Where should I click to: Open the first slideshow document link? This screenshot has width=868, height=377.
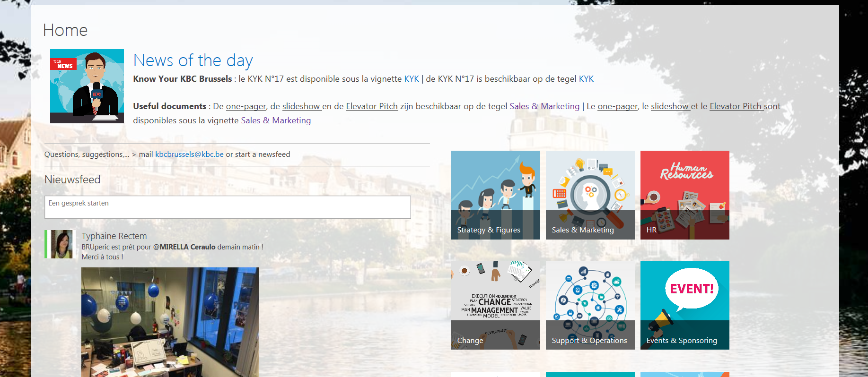[301, 106]
